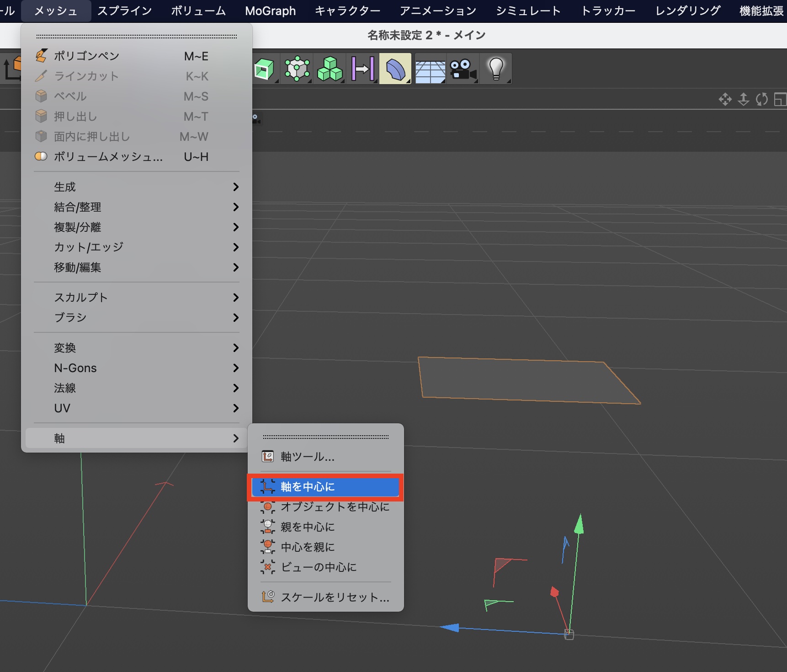Select ポリゴンペン in the mesh menu

[x=87, y=56]
